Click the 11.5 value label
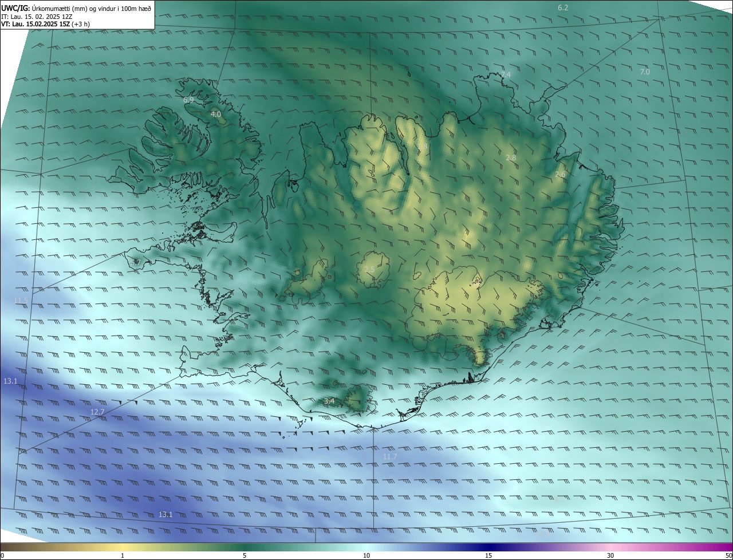 click(21, 301)
